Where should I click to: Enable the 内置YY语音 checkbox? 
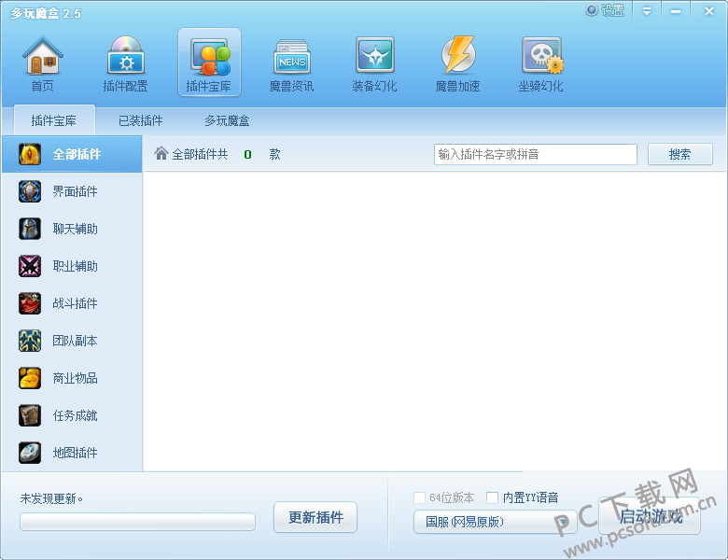pyautogui.click(x=492, y=497)
